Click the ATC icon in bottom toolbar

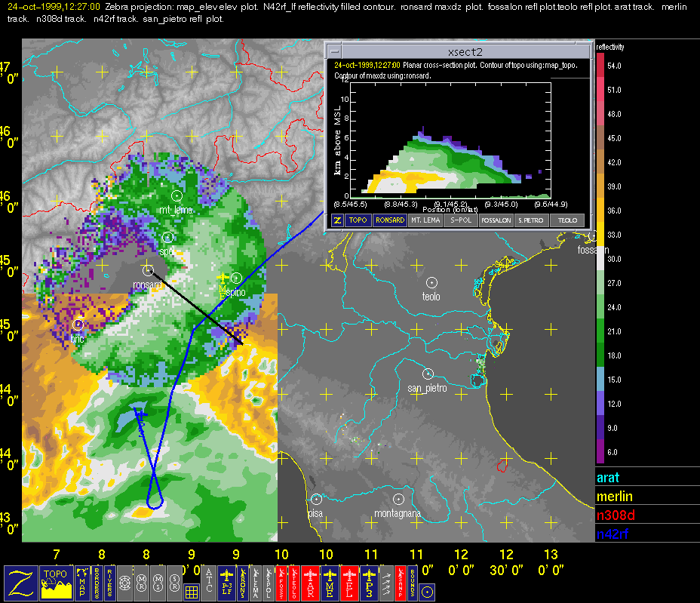tap(210, 583)
